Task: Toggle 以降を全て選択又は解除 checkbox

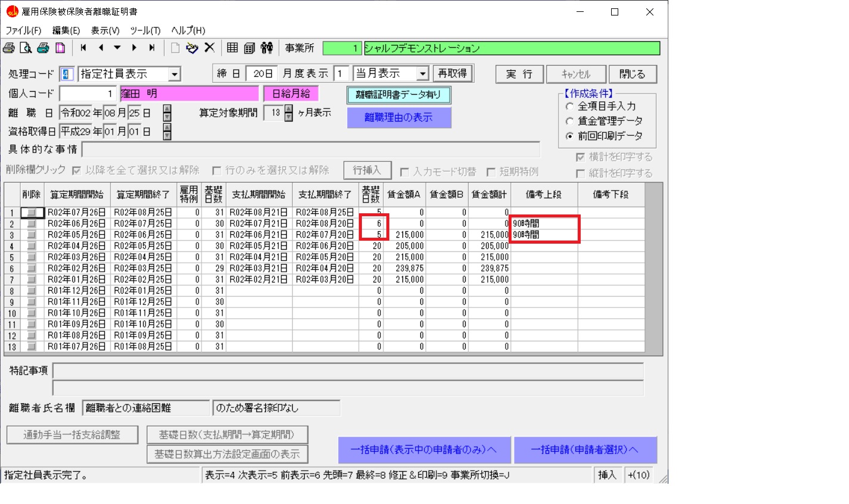Action: point(76,170)
